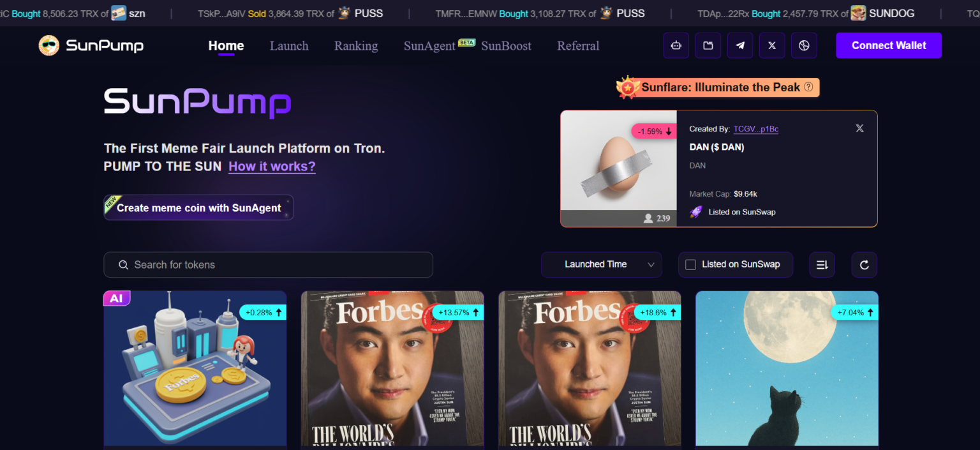Image resolution: width=980 pixels, height=450 pixels.
Task: Open the Telegram paper-plane icon
Action: pyautogui.click(x=740, y=46)
